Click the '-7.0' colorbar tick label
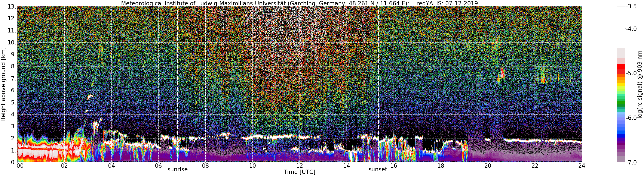Viewport: 644px width, 176px height. pyautogui.click(x=631, y=162)
